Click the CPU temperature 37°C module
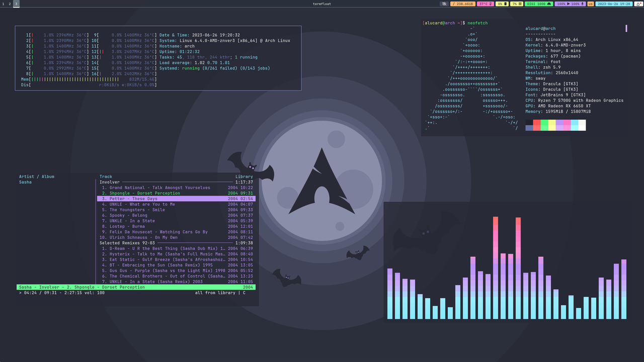The image size is (644, 362). [x=485, y=4]
